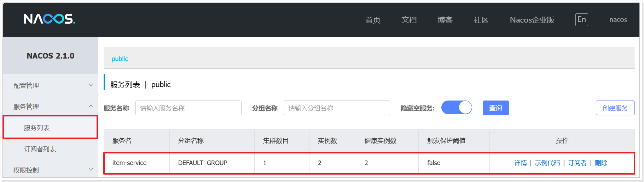Collapse the 服务管理 menu chevron
Viewport: 644px width, 182px height.
[x=91, y=106]
